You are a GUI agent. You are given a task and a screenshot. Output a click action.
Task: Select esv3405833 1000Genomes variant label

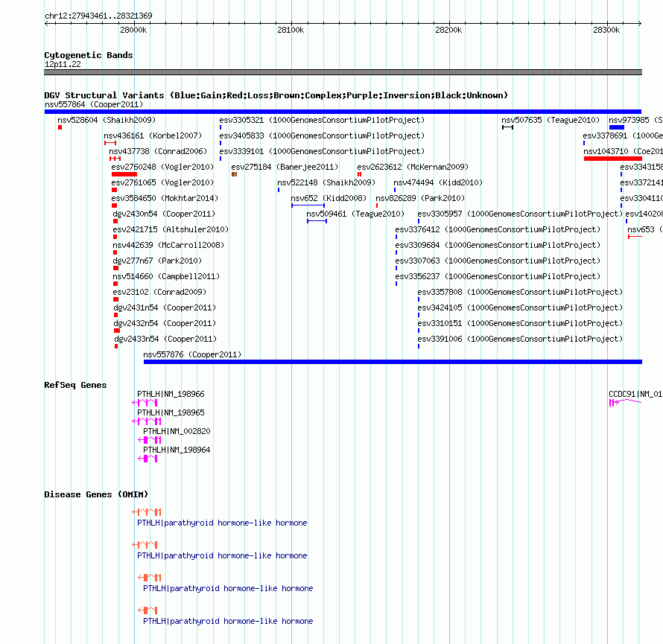tap(322, 136)
